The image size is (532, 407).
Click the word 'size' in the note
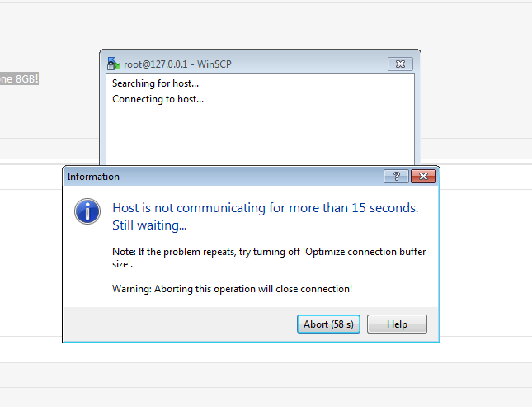pyautogui.click(x=119, y=264)
